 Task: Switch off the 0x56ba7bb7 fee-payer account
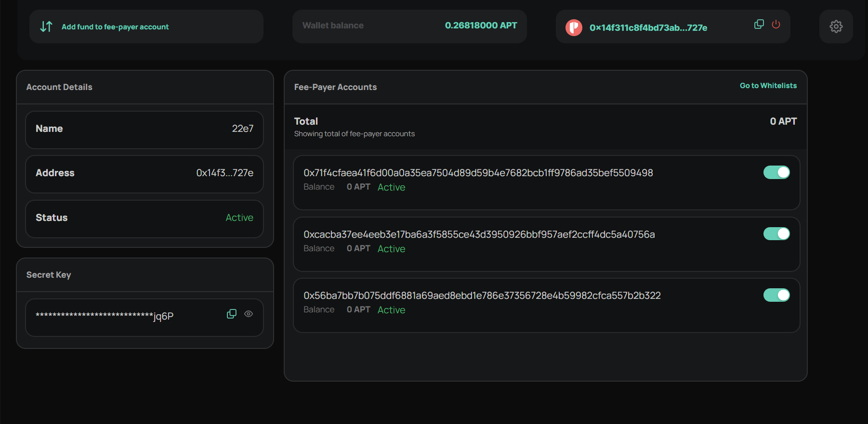pos(776,295)
